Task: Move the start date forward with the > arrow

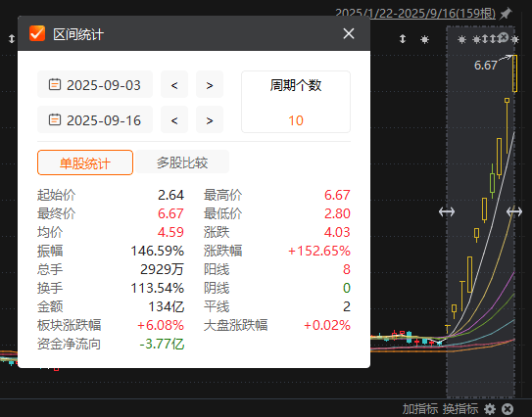Action: point(210,84)
